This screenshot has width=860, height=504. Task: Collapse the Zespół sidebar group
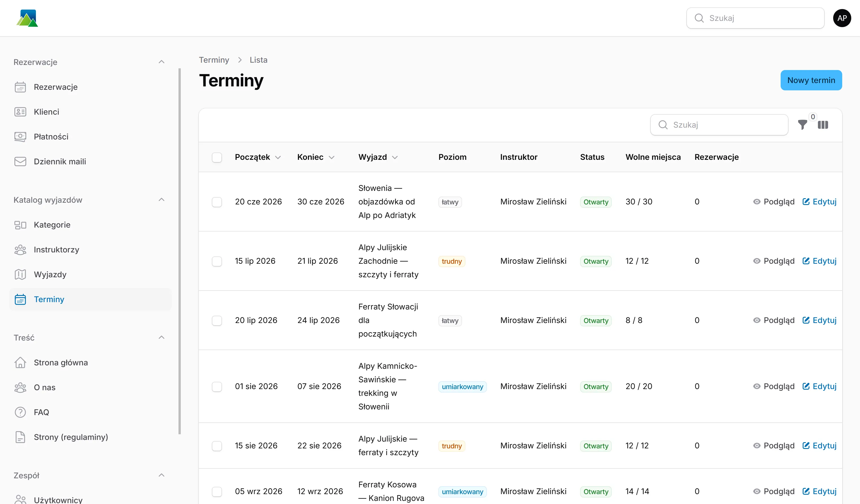tap(162, 476)
